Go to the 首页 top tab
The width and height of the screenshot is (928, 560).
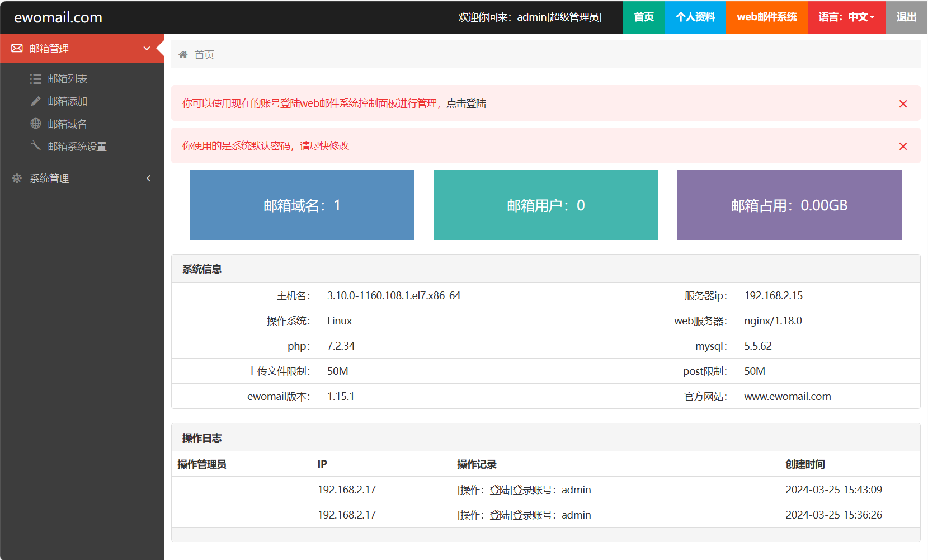(643, 17)
